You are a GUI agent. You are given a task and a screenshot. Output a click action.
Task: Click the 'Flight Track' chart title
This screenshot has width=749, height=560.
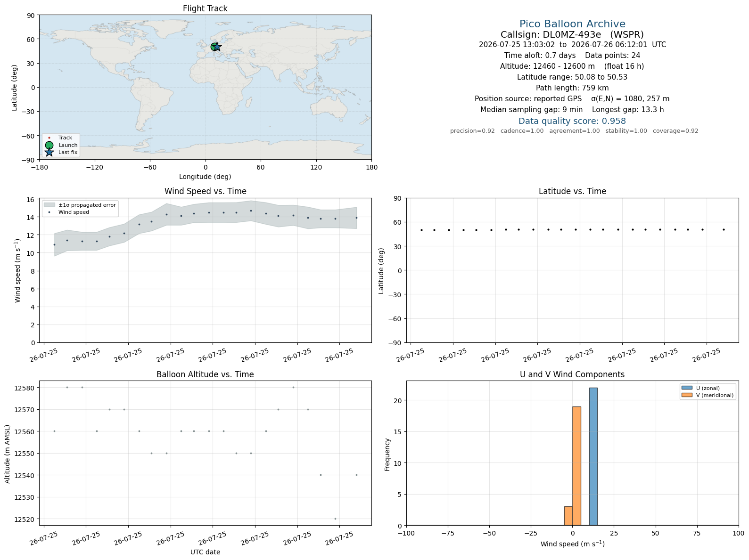pos(205,8)
